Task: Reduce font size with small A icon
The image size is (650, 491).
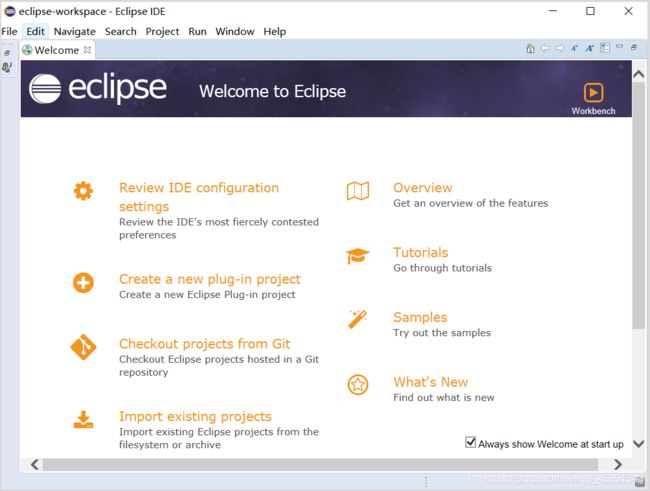Action: click(574, 49)
